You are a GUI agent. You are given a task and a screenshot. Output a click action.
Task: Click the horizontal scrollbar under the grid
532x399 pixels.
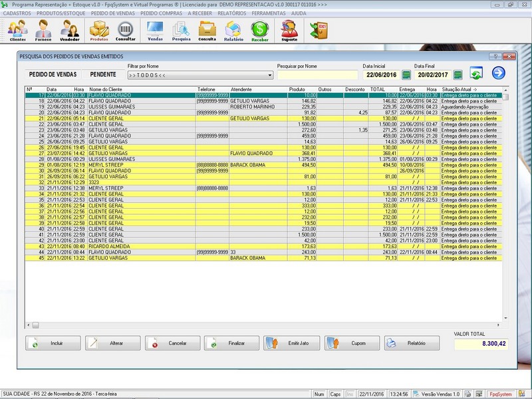[266, 325]
